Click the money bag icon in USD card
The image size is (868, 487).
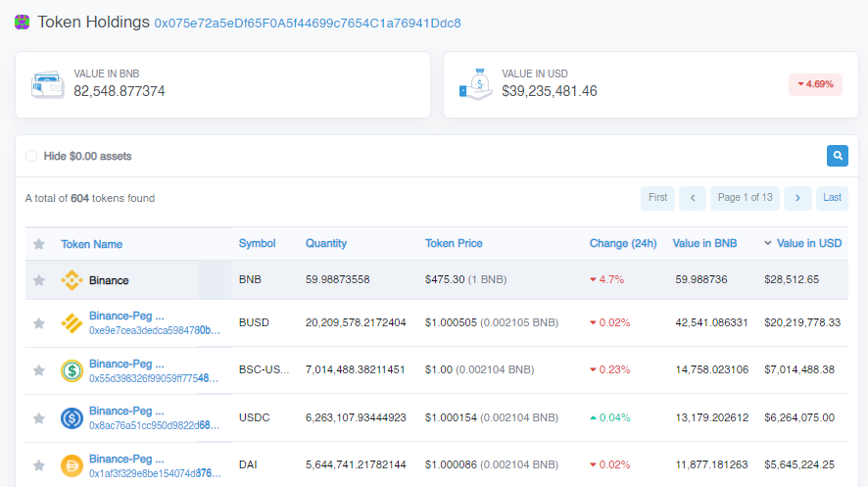(475, 84)
